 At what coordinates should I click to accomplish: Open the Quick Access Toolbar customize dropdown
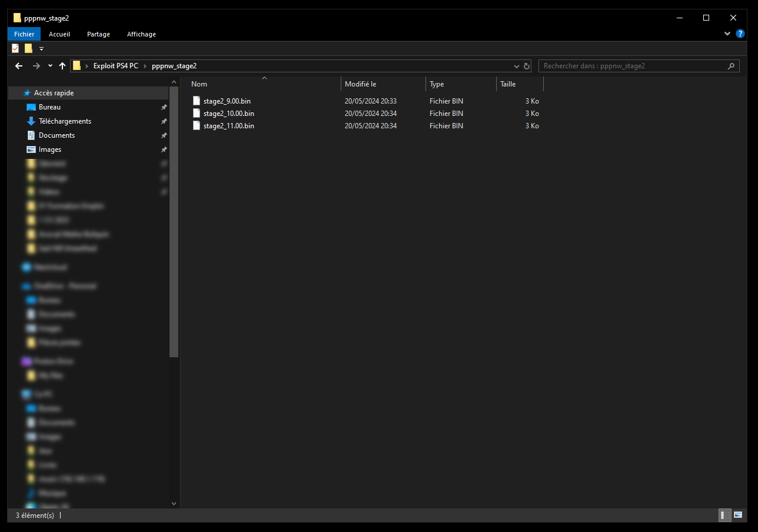click(x=41, y=48)
